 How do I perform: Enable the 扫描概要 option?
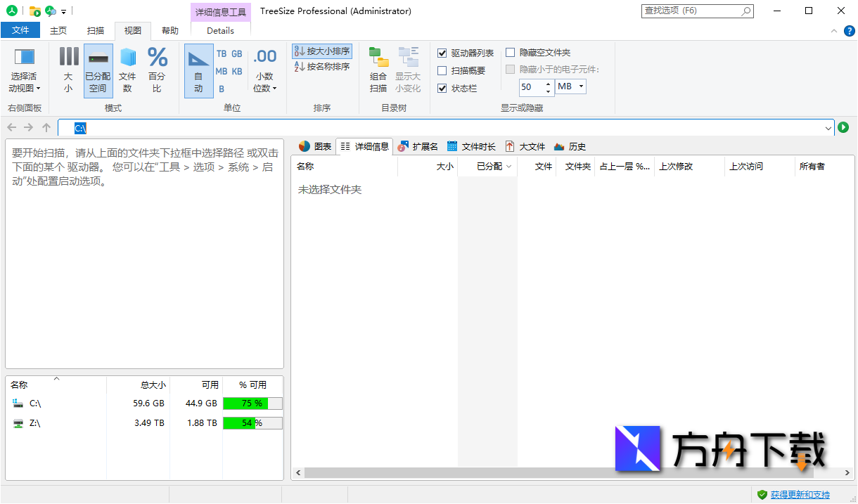point(442,70)
